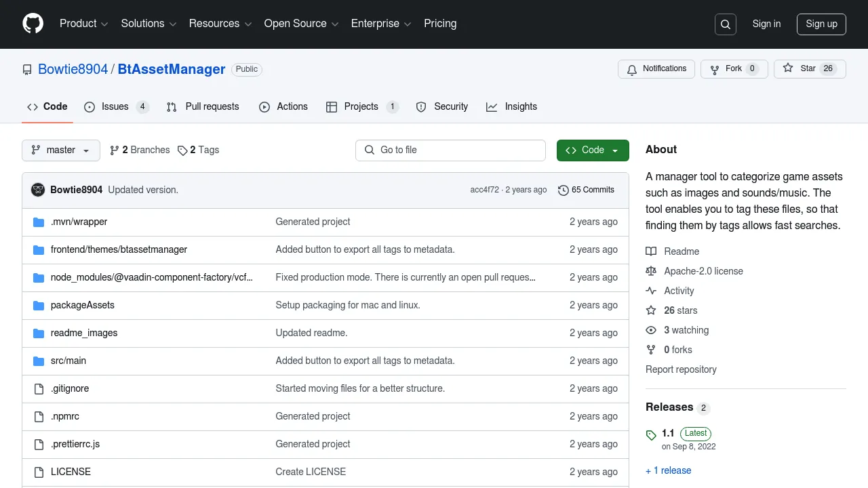Open release 1.1 Latest
Image resolution: width=868 pixels, height=488 pixels.
tap(686, 433)
